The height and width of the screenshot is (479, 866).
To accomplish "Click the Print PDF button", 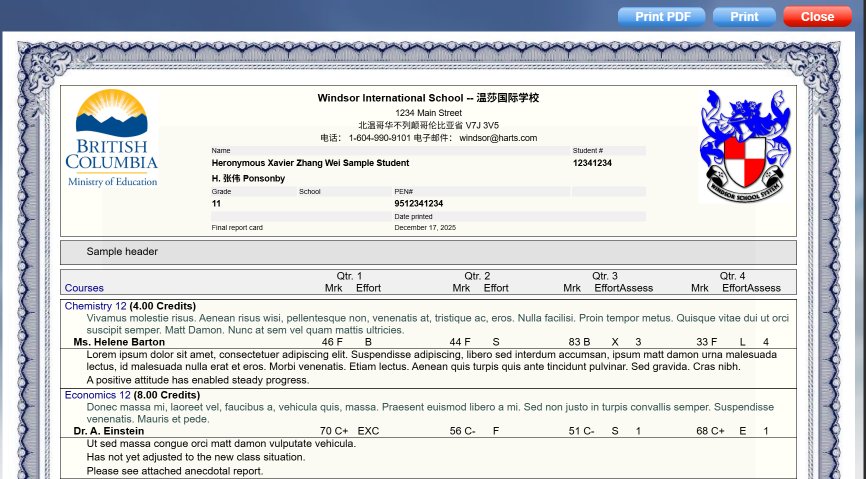I will [x=661, y=17].
